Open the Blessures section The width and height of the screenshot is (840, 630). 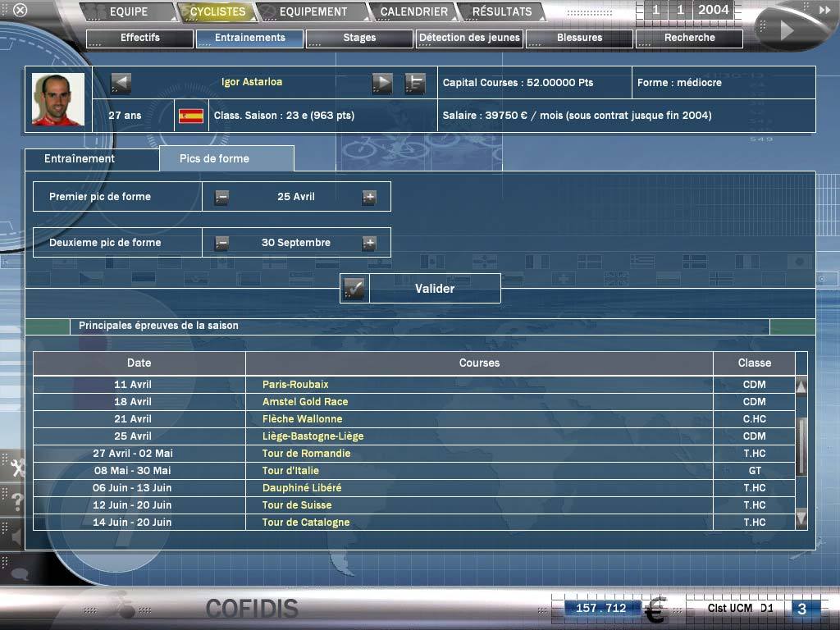(579, 38)
